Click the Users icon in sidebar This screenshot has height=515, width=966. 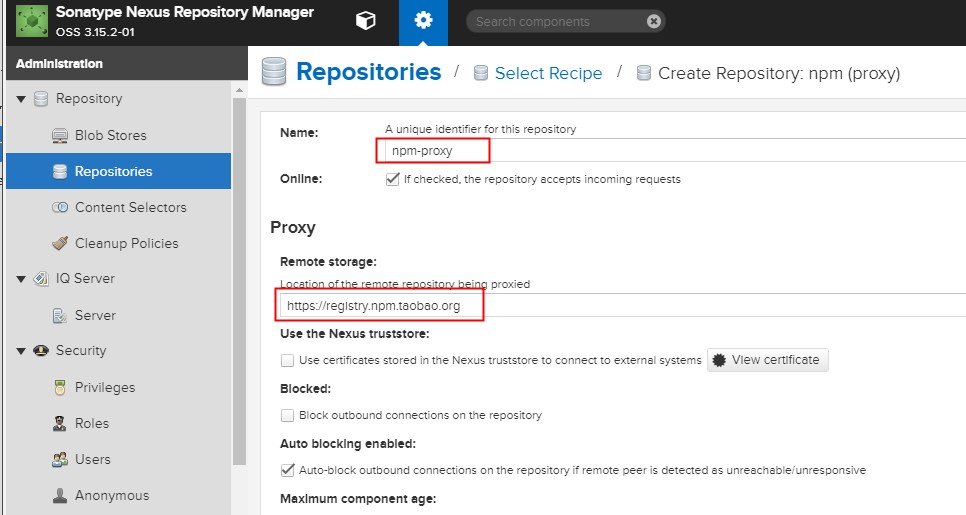tap(59, 459)
